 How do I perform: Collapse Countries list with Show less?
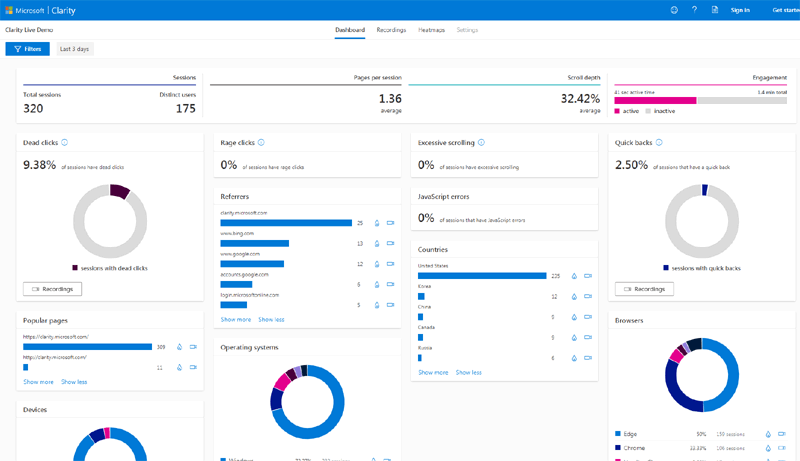[469, 372]
